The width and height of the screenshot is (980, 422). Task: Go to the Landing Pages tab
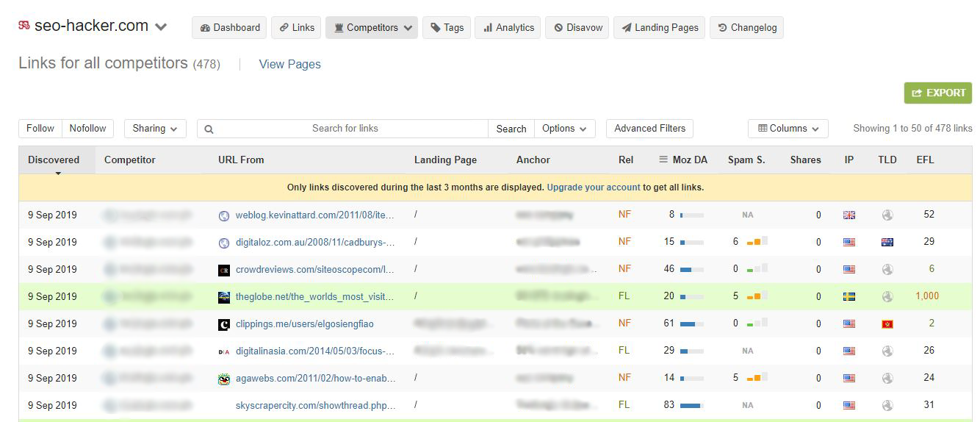659,28
